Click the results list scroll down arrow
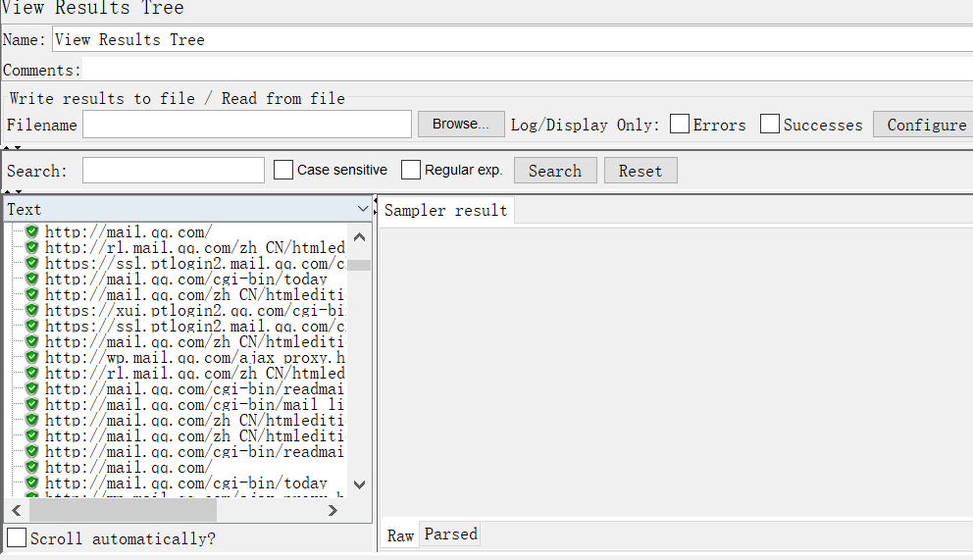The width and height of the screenshot is (973, 560). click(359, 484)
